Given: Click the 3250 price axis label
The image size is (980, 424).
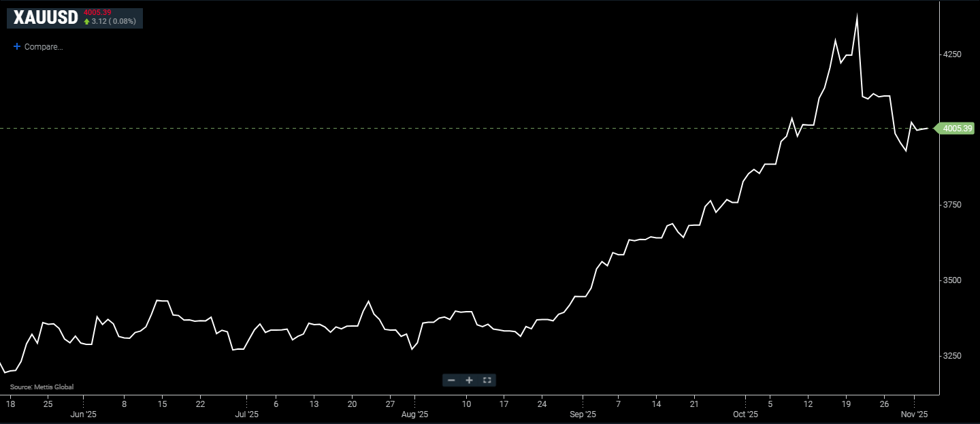Looking at the screenshot, I should coord(953,356).
